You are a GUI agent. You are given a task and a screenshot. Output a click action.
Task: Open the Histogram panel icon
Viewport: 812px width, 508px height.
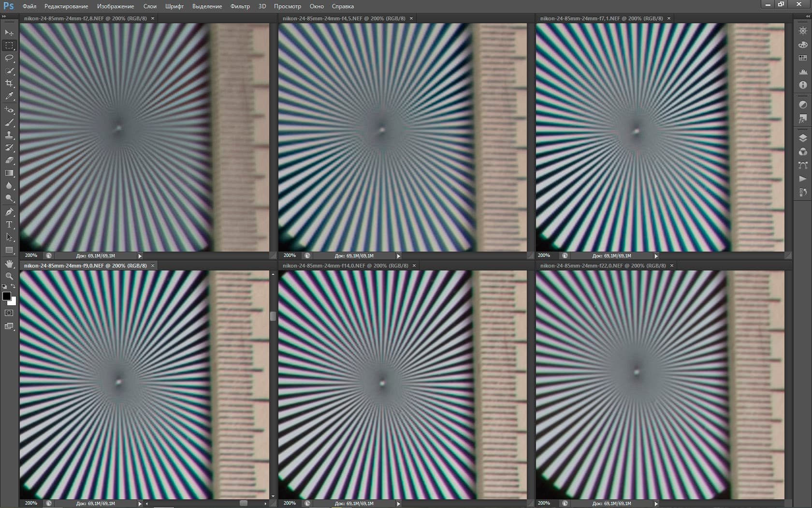(x=803, y=72)
